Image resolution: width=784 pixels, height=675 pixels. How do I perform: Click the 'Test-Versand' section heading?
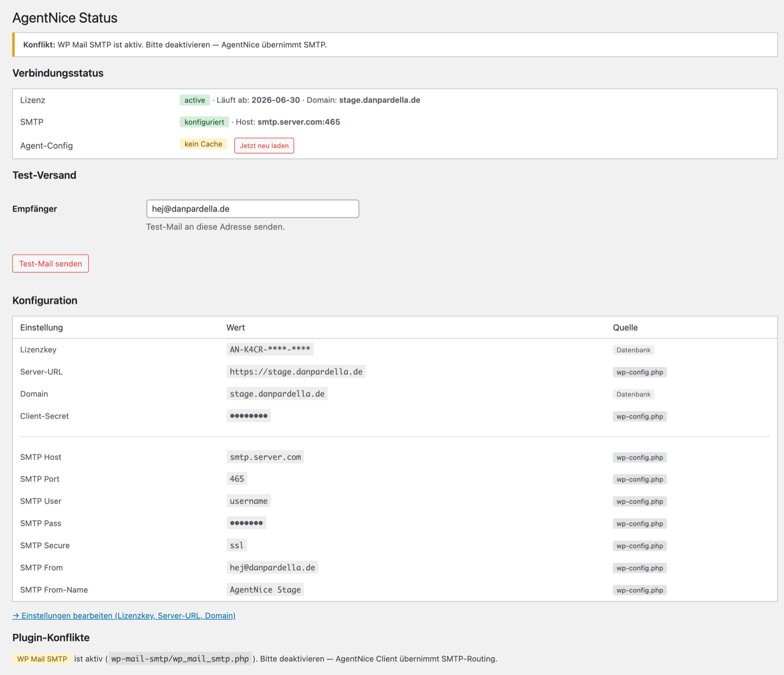pos(44,175)
